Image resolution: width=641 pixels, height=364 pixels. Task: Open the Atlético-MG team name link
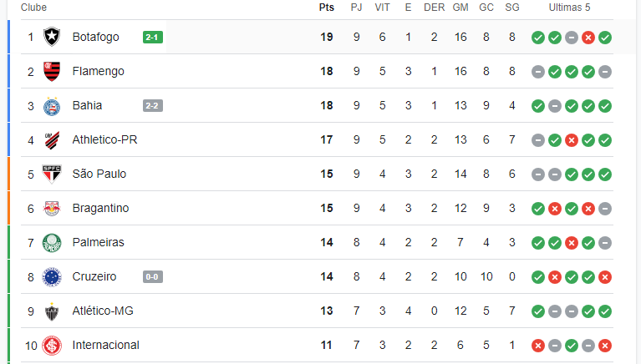pyautogui.click(x=103, y=311)
